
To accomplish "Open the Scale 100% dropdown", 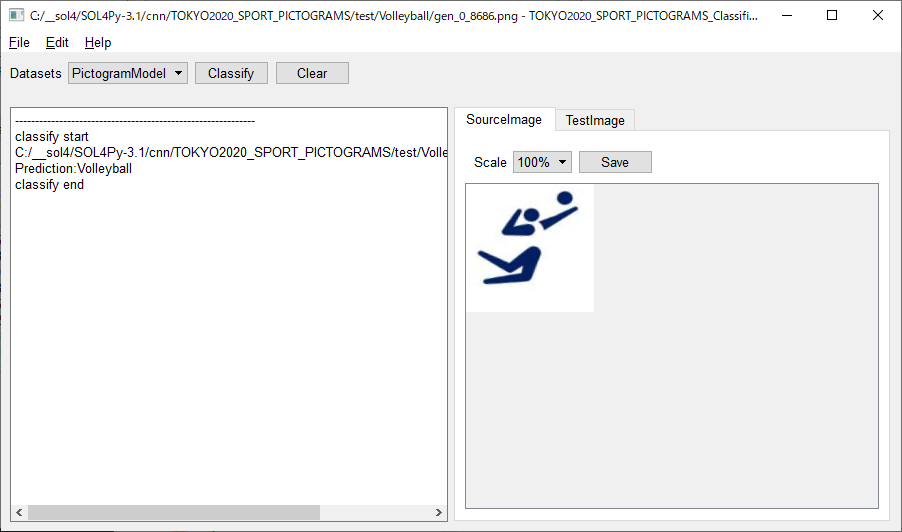I will click(x=542, y=162).
